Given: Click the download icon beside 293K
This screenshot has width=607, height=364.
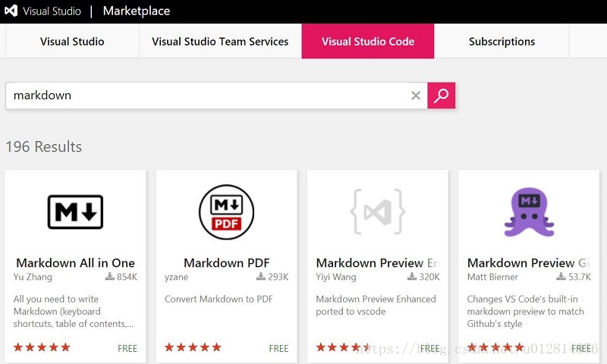Looking at the screenshot, I should 261,276.
